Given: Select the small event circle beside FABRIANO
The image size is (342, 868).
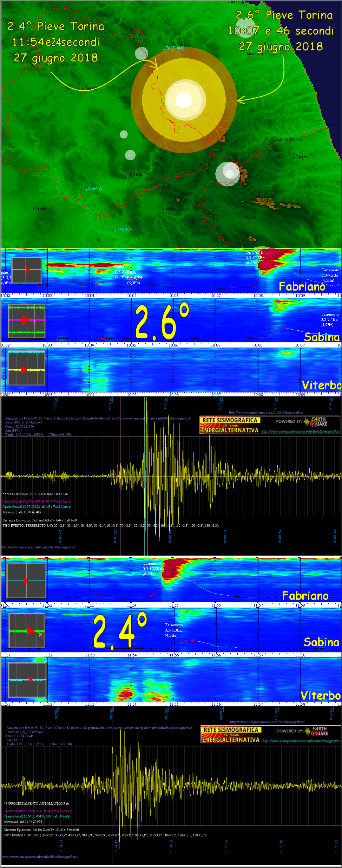Looking at the screenshot, I should (x=142, y=54).
